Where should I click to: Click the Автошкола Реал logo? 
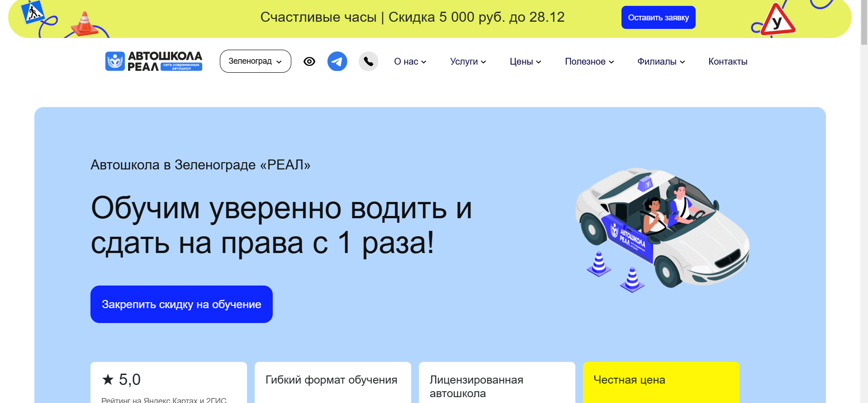tap(154, 61)
